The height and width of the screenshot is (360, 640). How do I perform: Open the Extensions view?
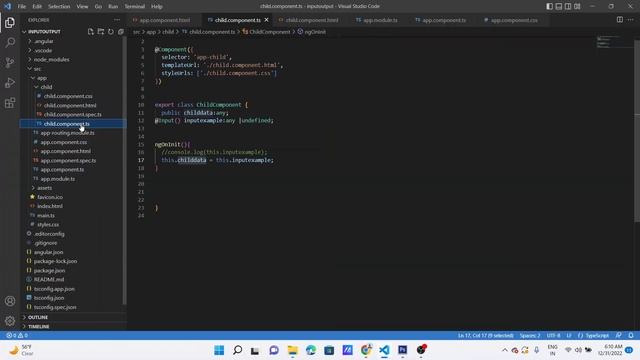click(x=10, y=102)
